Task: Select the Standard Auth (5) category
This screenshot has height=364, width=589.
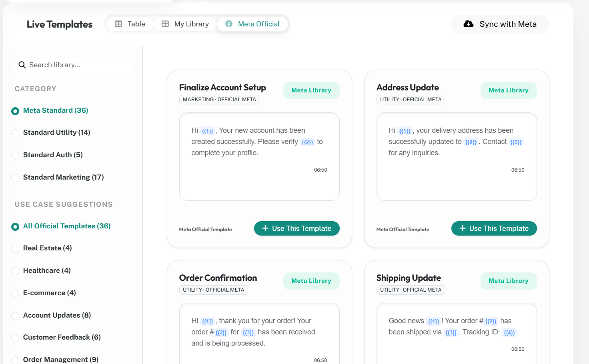Action: [x=15, y=155]
